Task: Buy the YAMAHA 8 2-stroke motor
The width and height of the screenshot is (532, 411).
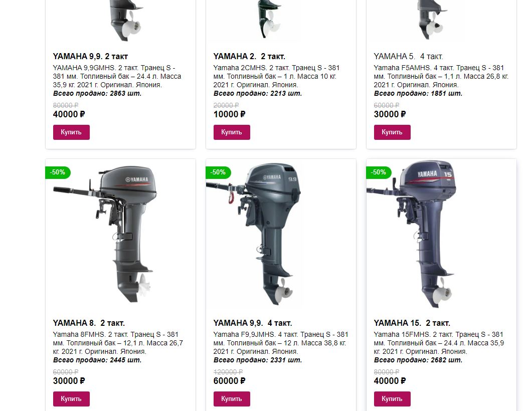Action: (x=71, y=399)
